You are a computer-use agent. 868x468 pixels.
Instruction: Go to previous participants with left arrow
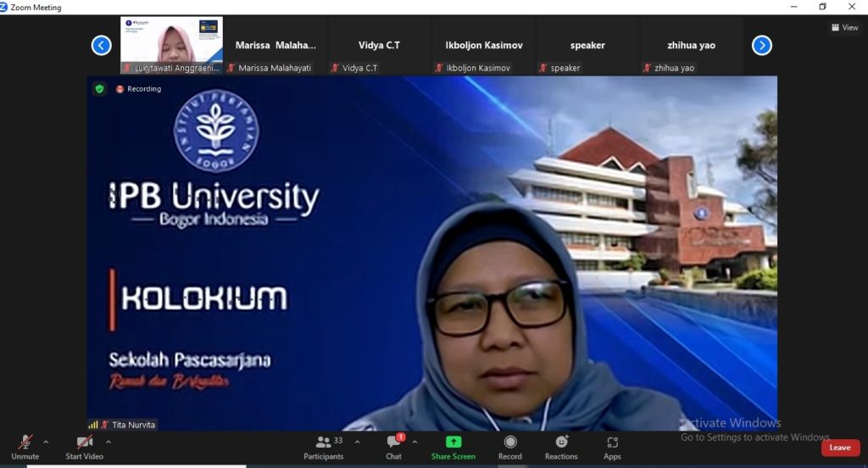pos(102,46)
